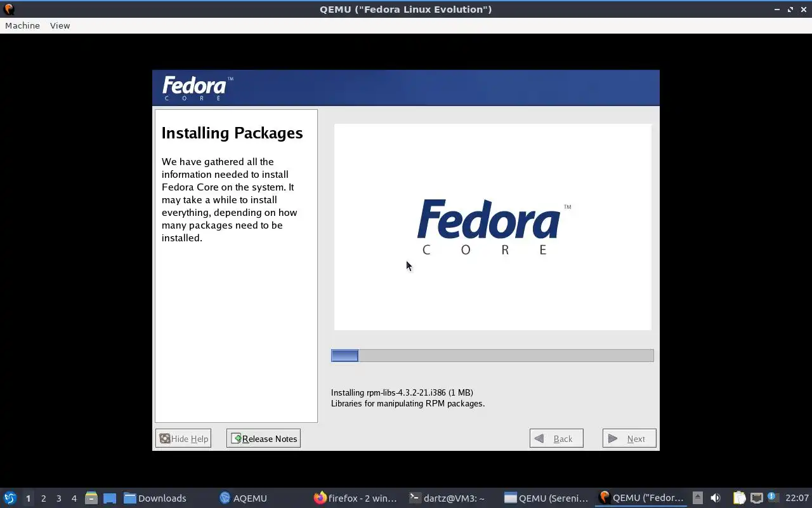Click the 22:07 clock
Viewport: 812px width, 508px height.
(797, 498)
